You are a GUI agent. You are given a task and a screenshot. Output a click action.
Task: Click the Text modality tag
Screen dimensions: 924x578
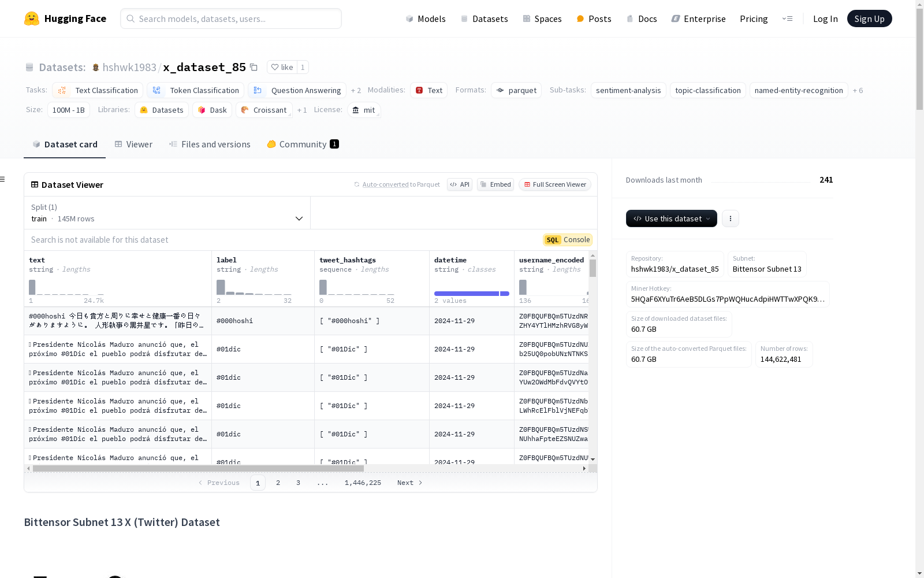[x=429, y=90]
